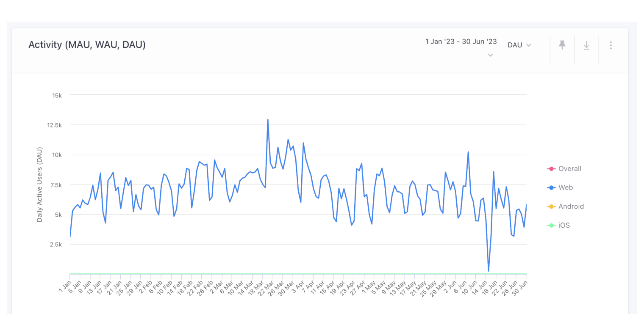The width and height of the screenshot is (644, 314).
Task: Open the 1 Jan '23 - 30 Jun '23 date picker
Action: (461, 41)
